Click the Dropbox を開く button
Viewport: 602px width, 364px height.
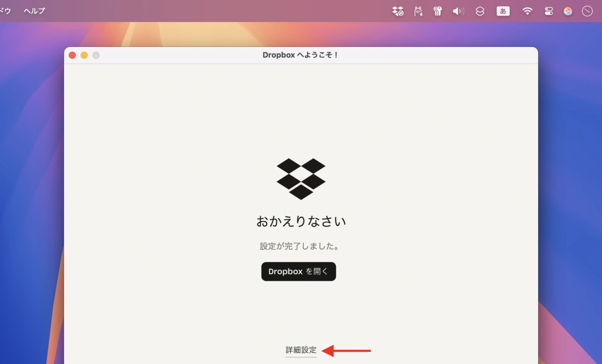point(299,271)
